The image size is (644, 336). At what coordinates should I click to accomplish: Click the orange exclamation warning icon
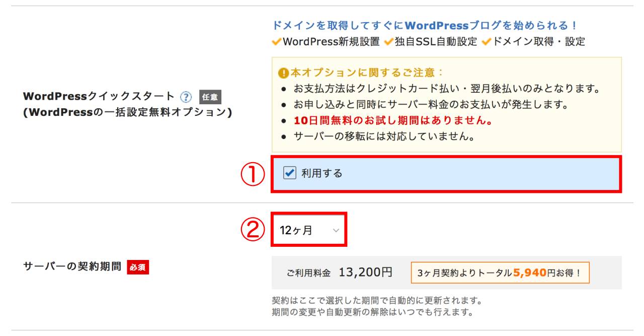click(284, 73)
